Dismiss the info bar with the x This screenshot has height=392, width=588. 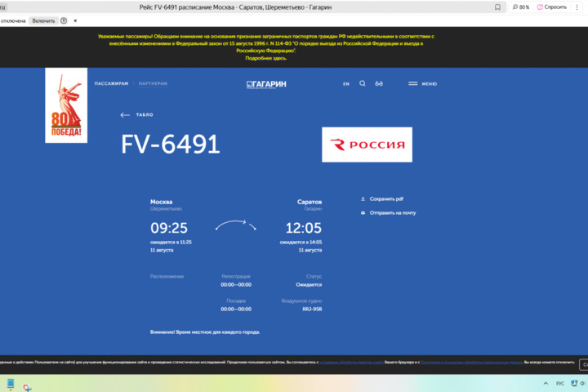[75, 20]
